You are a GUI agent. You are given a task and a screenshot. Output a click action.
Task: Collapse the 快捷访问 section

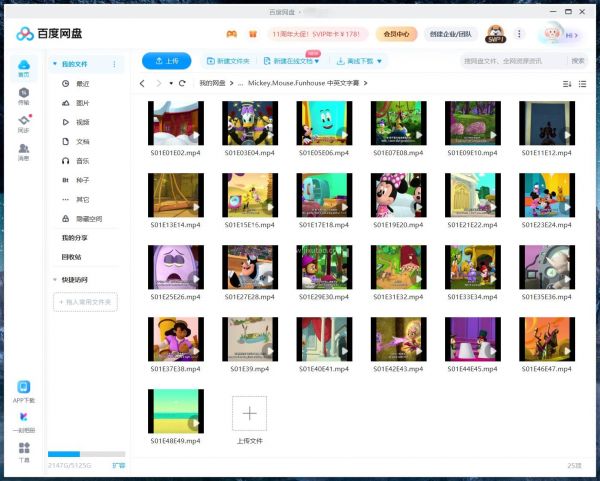[x=54, y=280]
